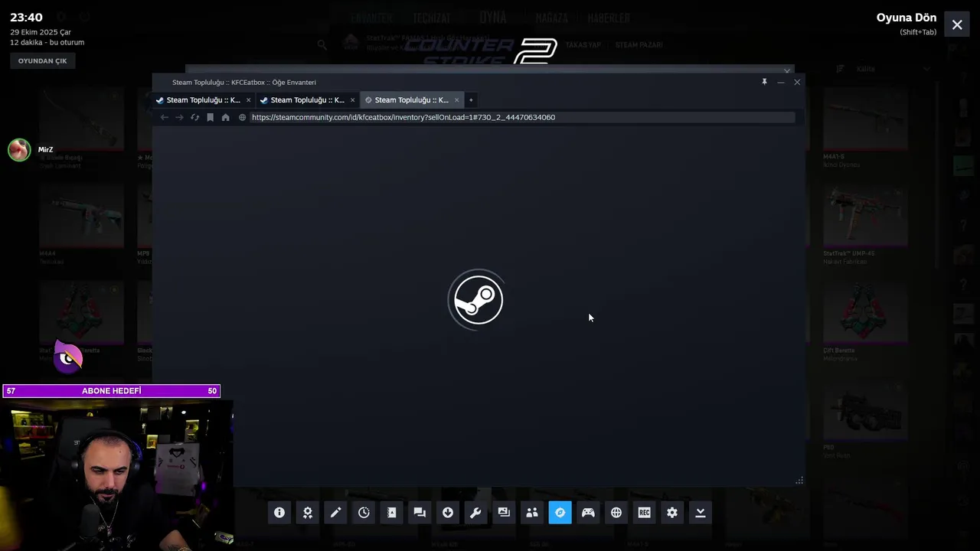Reload the Steam inventory page
Image resolution: width=980 pixels, height=551 pixels.
(x=194, y=117)
